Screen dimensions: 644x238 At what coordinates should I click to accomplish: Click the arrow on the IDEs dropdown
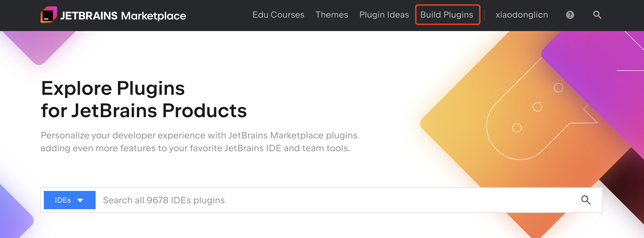pos(80,200)
